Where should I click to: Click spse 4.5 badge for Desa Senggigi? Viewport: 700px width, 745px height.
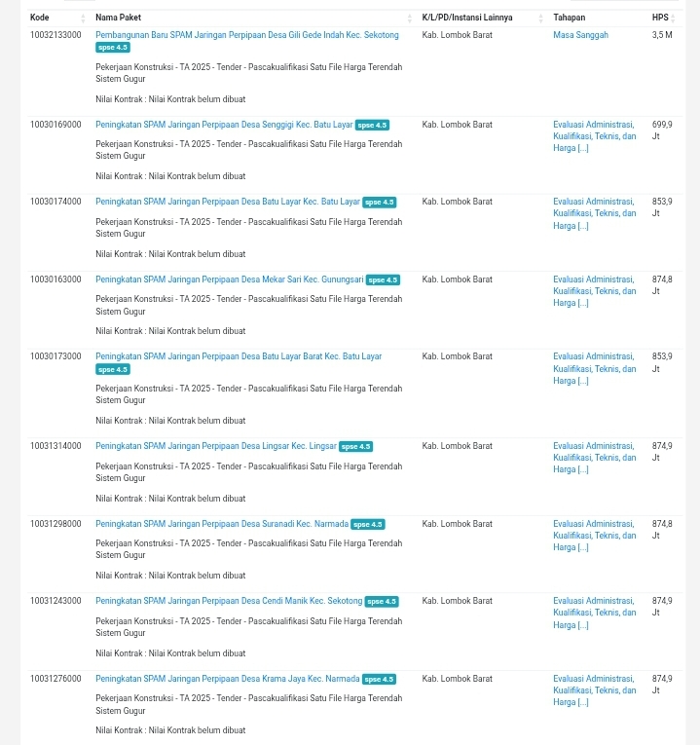(x=372, y=125)
